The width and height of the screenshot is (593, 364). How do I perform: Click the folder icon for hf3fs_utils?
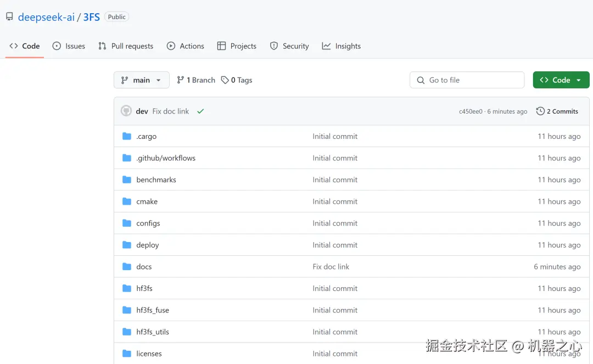(x=127, y=332)
